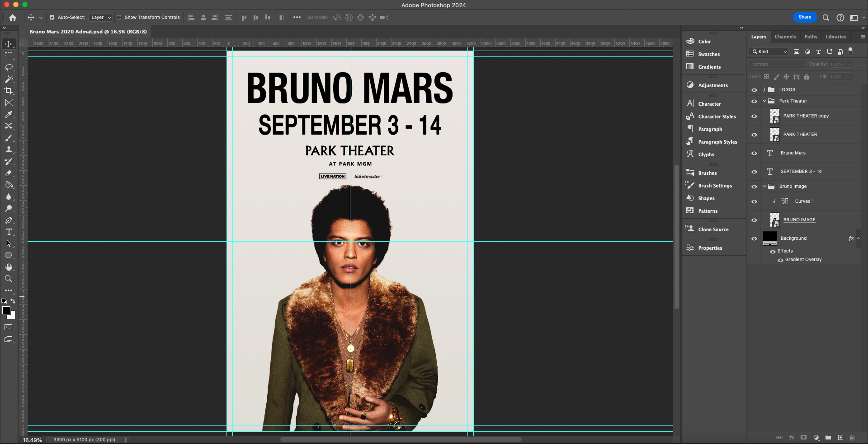
Task: Select the Move tool
Action: pos(9,44)
